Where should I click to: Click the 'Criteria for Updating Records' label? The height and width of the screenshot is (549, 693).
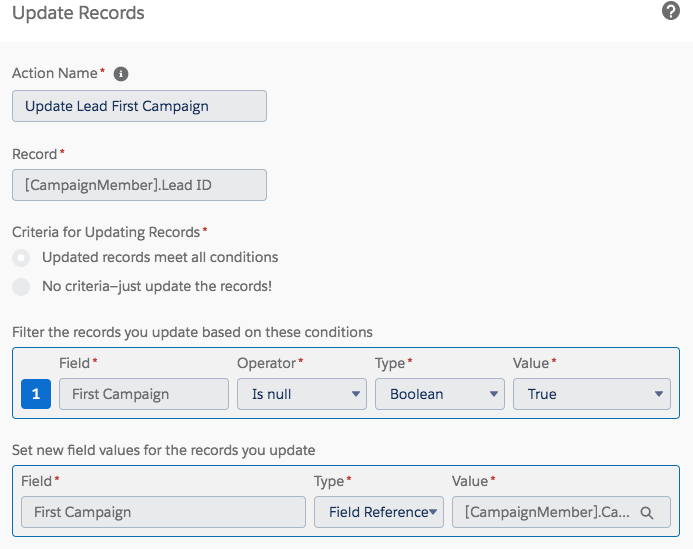[106, 232]
